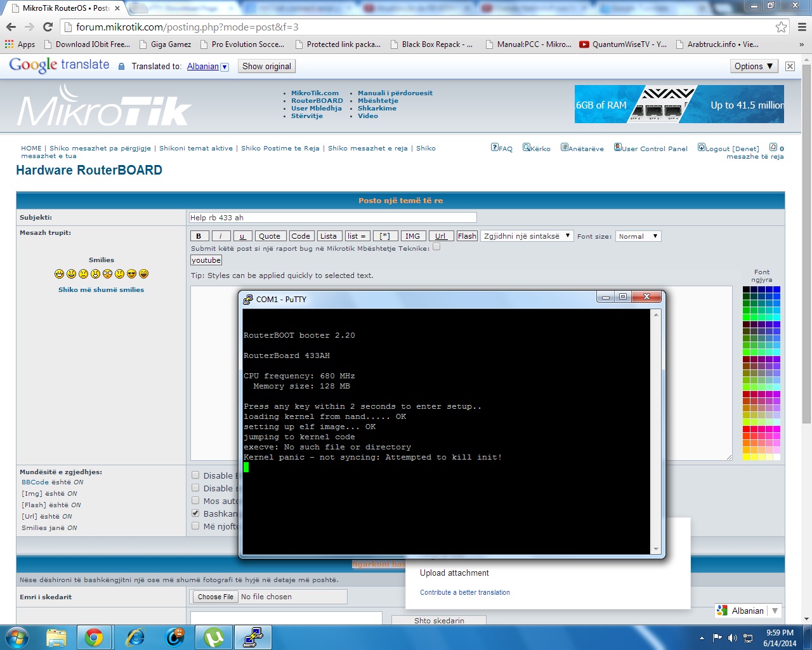Enable the Disable BBCode checkbox
Viewport: 812px width, 650px height.
[x=195, y=474]
